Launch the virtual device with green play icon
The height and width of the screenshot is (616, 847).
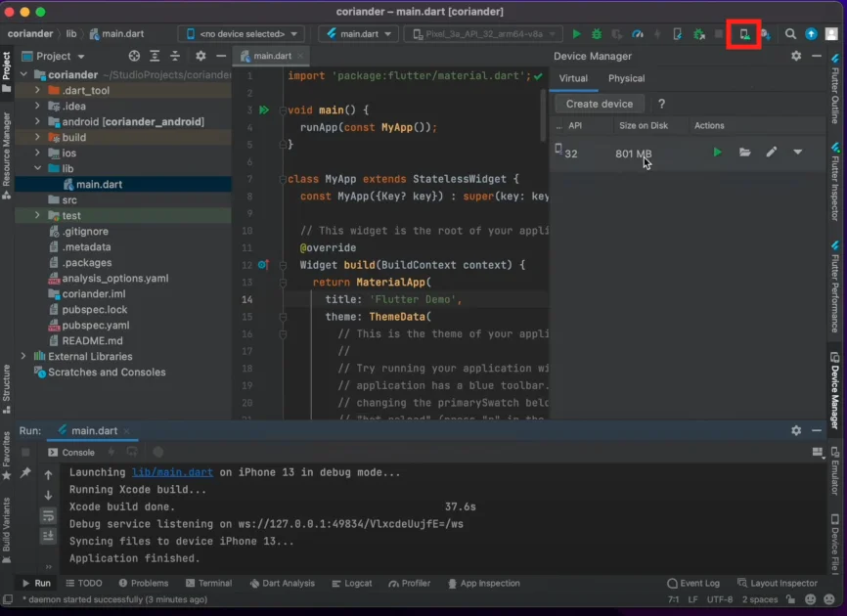(x=717, y=153)
